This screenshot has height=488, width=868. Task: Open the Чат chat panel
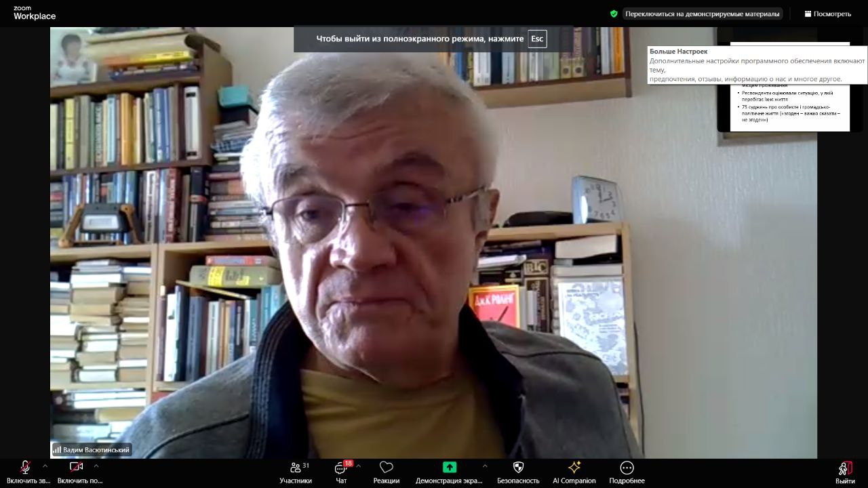pyautogui.click(x=341, y=471)
